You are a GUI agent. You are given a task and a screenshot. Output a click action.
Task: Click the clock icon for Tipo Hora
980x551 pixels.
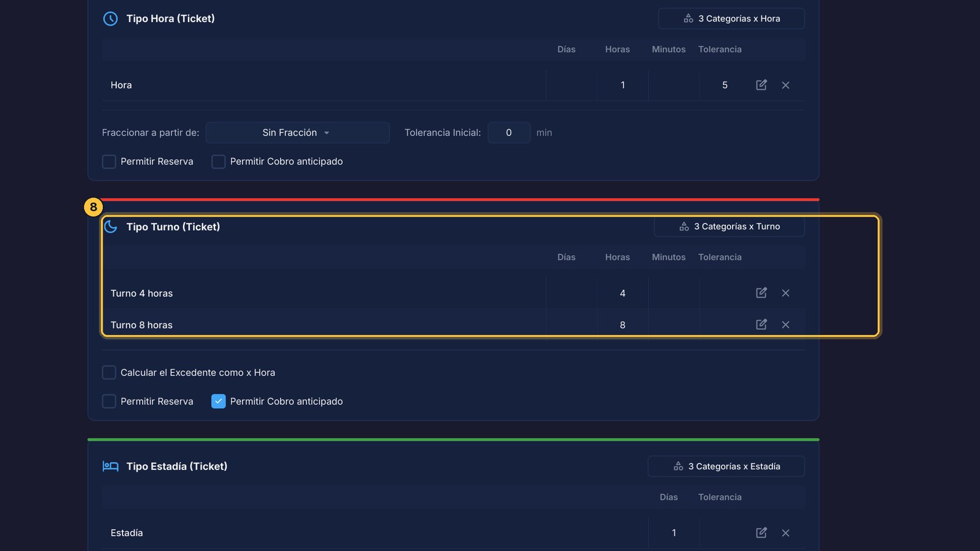(110, 18)
